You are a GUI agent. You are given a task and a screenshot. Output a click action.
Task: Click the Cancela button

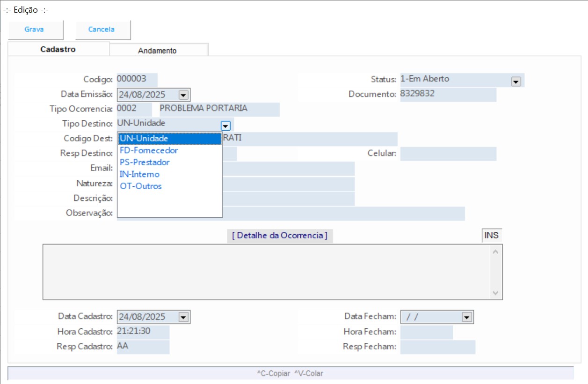(102, 30)
